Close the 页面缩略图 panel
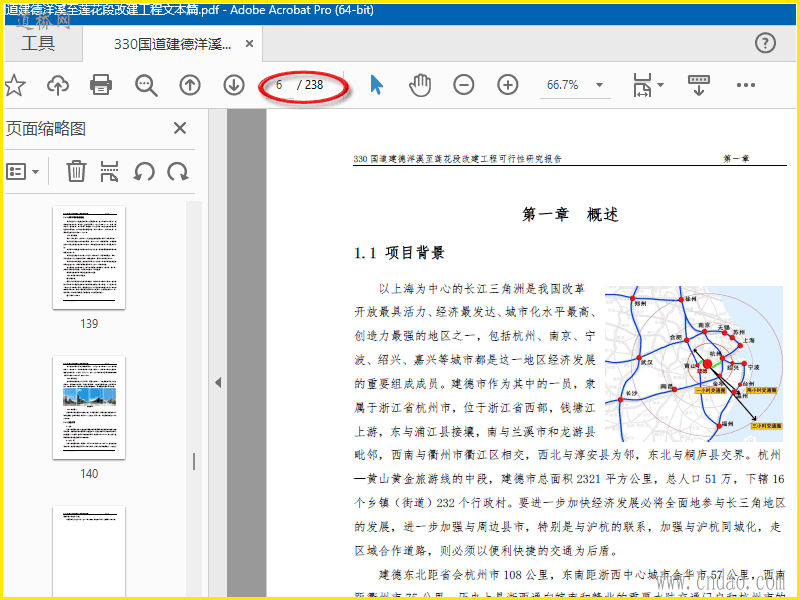Screen dimensions: 800x600 180,128
